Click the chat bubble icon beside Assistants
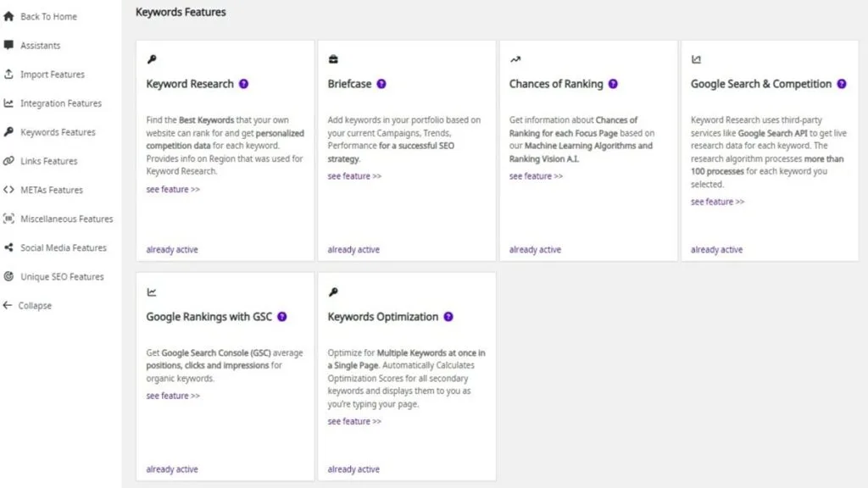 8,45
